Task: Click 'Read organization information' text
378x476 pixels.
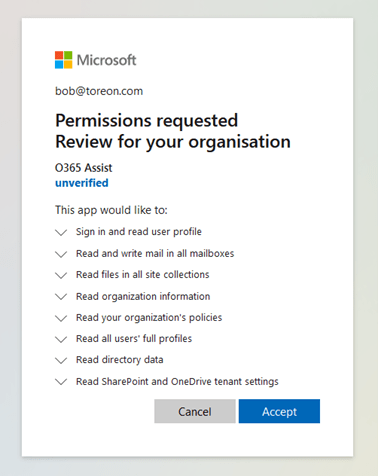Action: (143, 296)
